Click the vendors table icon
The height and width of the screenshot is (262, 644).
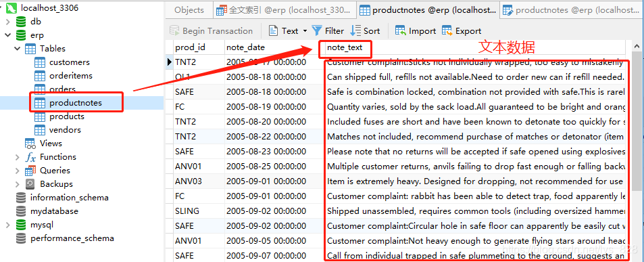coord(40,130)
